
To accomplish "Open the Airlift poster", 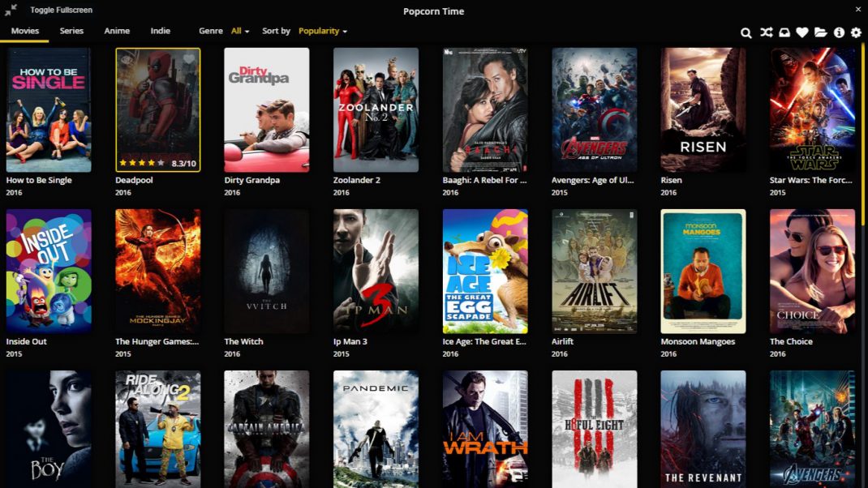I will (594, 271).
